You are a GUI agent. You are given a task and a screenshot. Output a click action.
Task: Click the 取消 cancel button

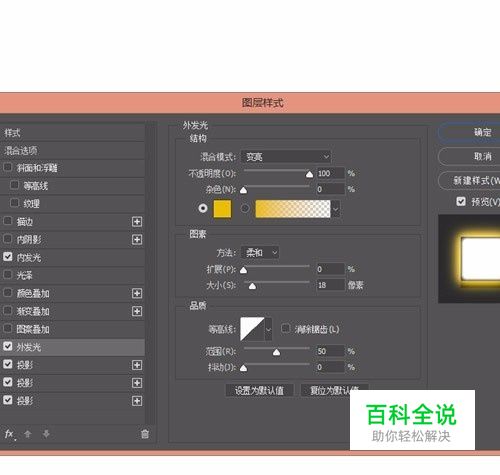pos(469,156)
